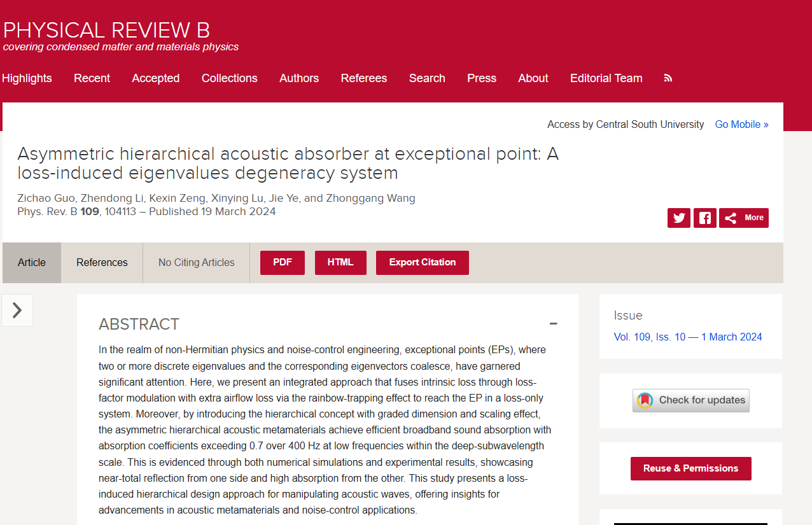Open the Search page
This screenshot has height=525, width=812.
click(426, 78)
